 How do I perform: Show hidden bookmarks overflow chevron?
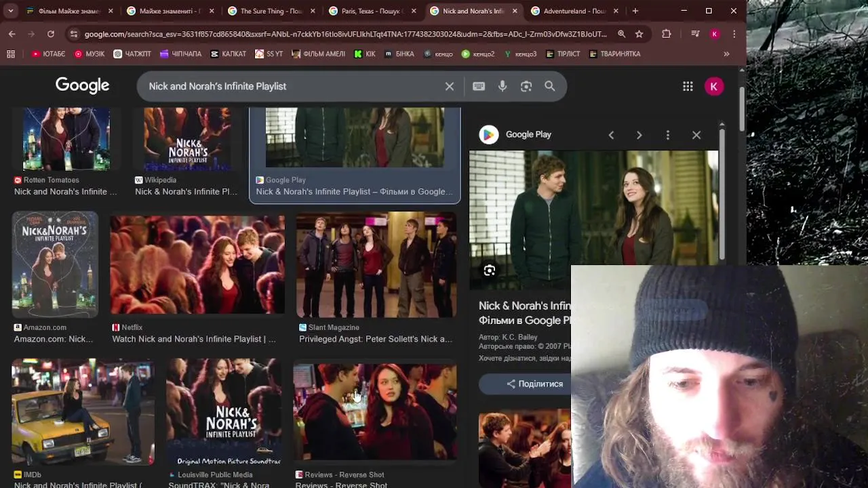(x=726, y=54)
